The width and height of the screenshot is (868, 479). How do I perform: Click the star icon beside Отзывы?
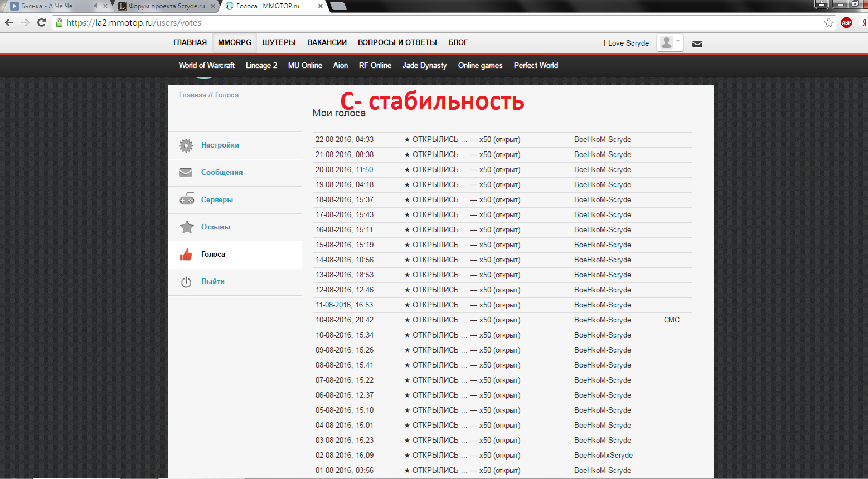[x=186, y=227]
